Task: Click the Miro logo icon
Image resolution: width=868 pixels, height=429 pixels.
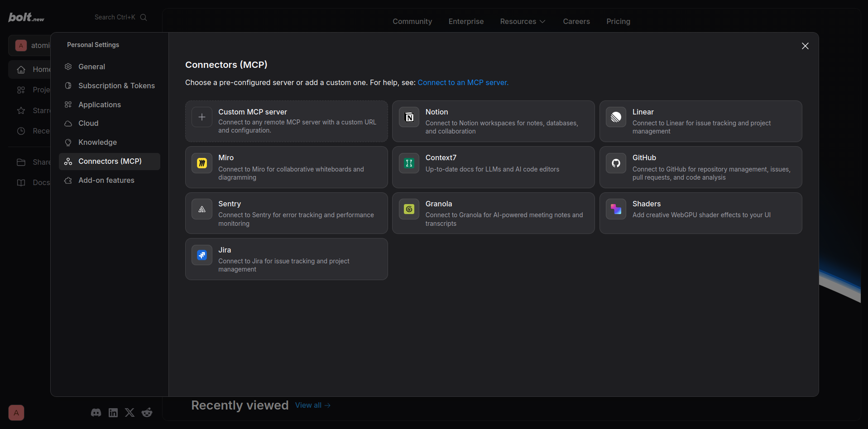Action: click(202, 163)
